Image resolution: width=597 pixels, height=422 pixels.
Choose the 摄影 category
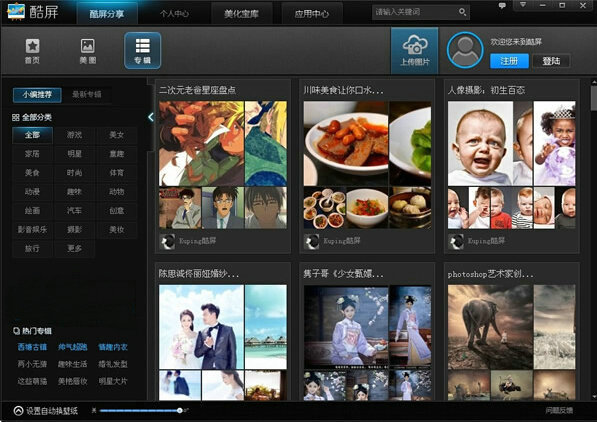pyautogui.click(x=74, y=229)
